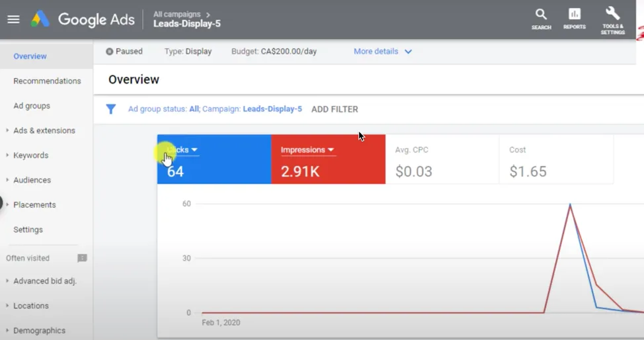Click the Leads-Display-5 campaign title
Image resolution: width=644 pixels, height=340 pixels.
[187, 24]
